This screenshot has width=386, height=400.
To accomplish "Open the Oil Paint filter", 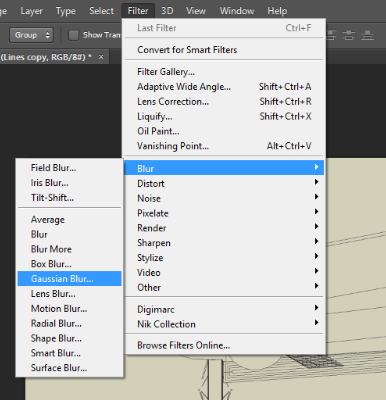I will (x=224, y=131).
